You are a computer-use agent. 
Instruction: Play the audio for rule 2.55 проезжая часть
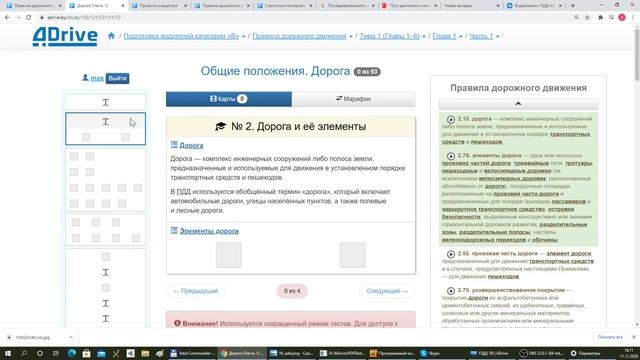pyautogui.click(x=451, y=254)
